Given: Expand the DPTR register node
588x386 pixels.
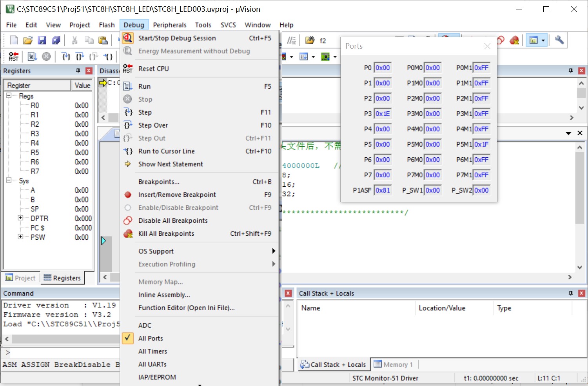Looking at the screenshot, I should point(20,218).
